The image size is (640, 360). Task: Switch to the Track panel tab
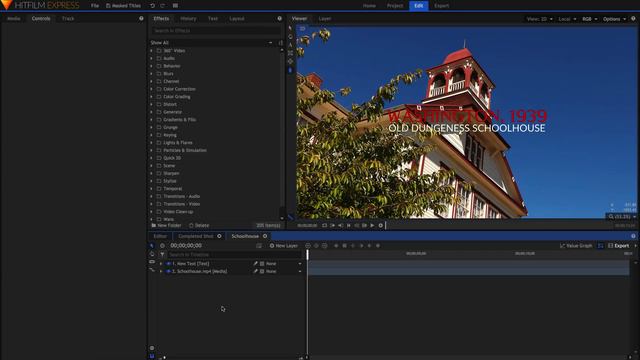coord(68,18)
